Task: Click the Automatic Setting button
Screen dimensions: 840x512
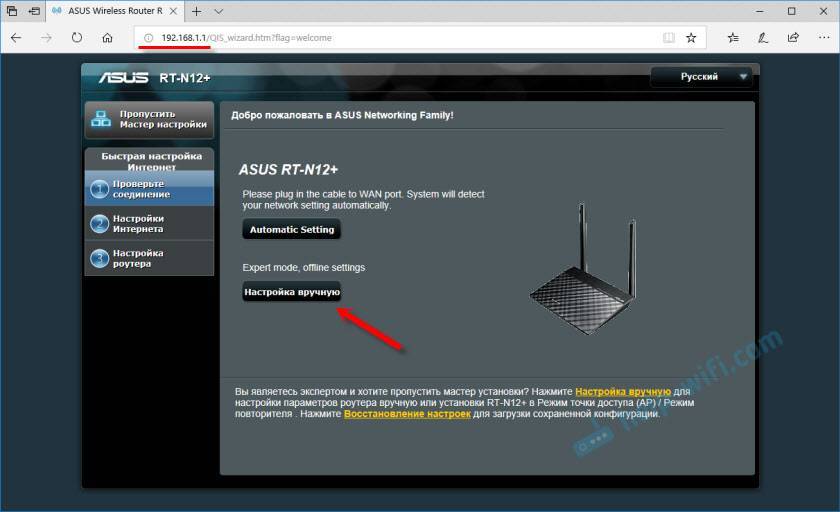Action: point(291,230)
